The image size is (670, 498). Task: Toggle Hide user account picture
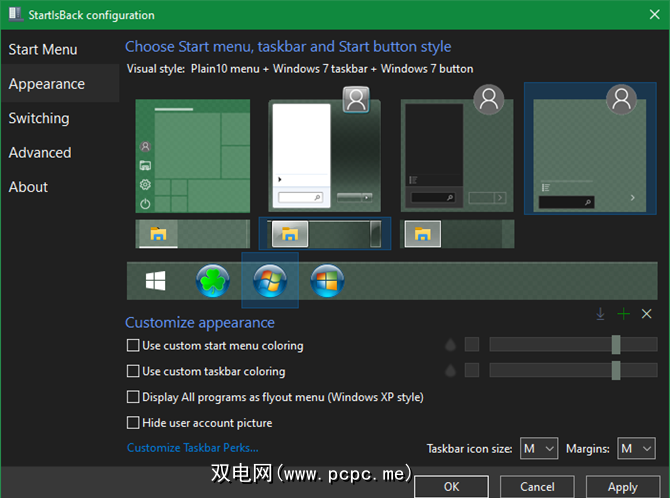pyautogui.click(x=134, y=423)
